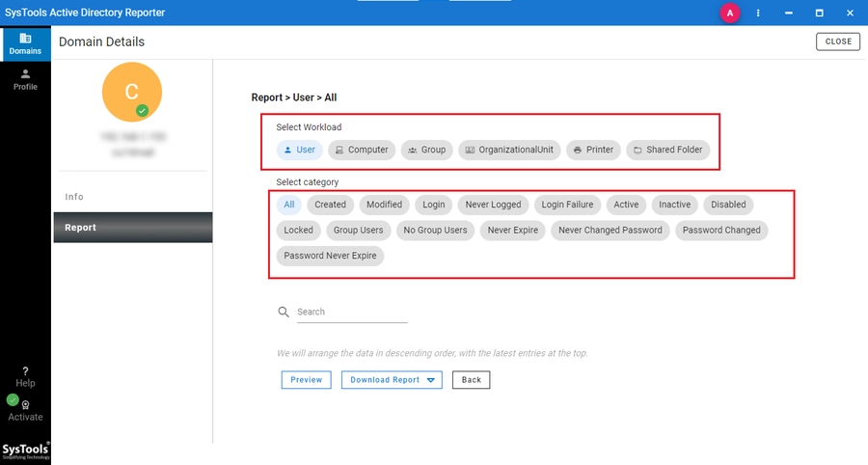Select the User workload chip
The image size is (868, 465).
click(300, 150)
